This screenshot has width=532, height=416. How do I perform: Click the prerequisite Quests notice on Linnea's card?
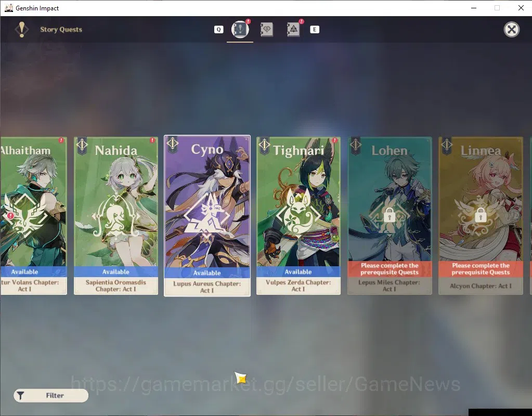pyautogui.click(x=481, y=269)
